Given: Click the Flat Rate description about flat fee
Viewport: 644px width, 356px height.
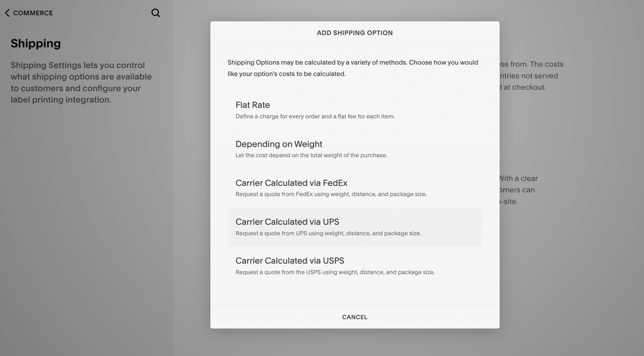Looking at the screenshot, I should tap(315, 116).
